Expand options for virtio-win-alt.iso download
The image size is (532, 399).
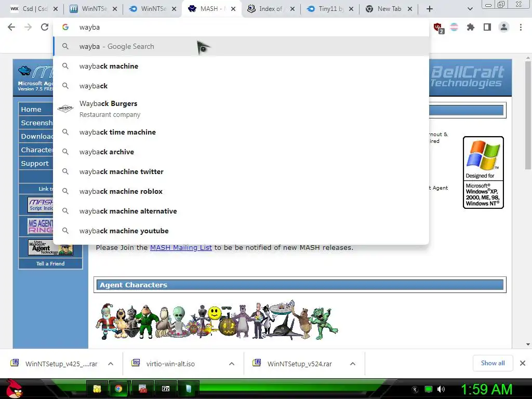[x=232, y=364]
